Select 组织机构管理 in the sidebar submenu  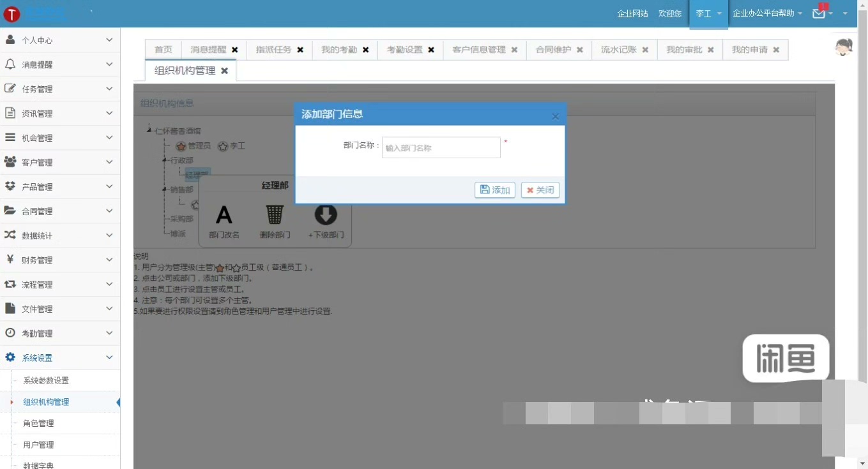[x=46, y=402]
